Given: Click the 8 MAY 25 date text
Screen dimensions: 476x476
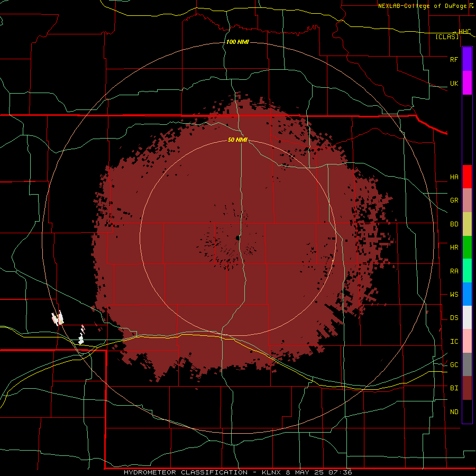Looking at the screenshot, I should click(x=306, y=472).
